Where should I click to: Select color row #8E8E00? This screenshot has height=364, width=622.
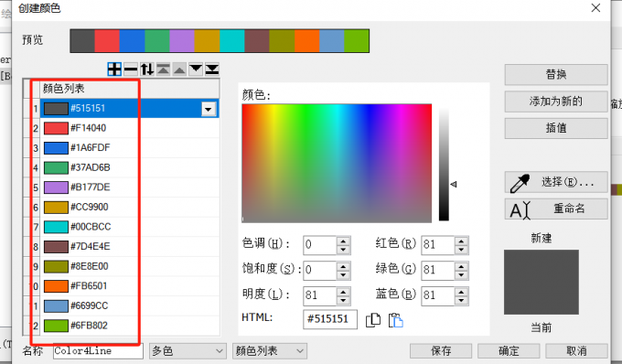click(129, 266)
